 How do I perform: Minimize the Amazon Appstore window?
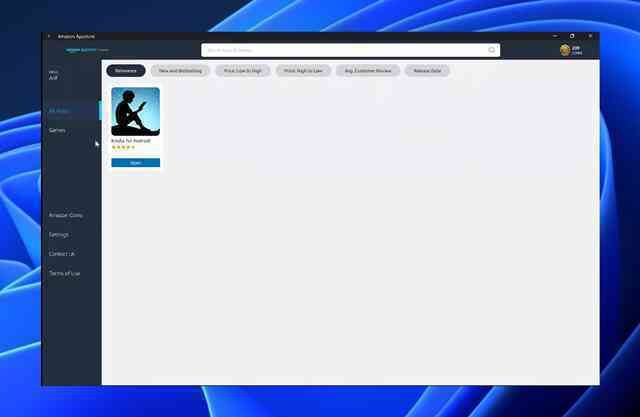click(555, 36)
